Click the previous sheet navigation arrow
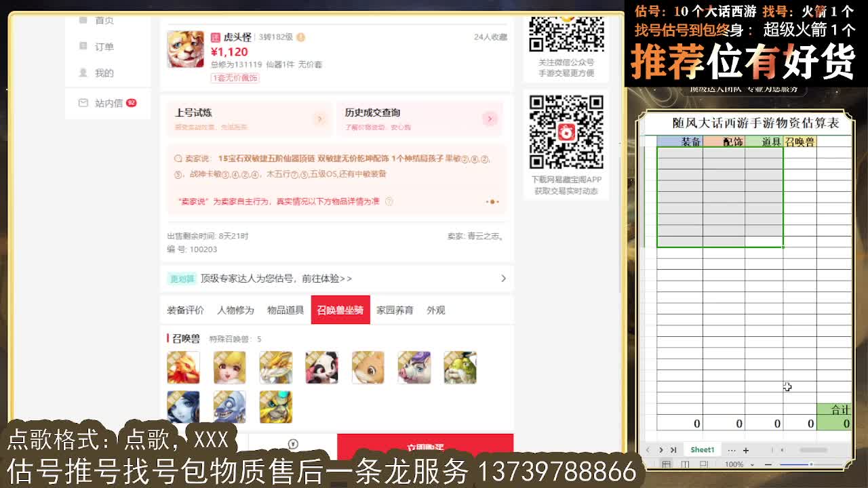The width and height of the screenshot is (868, 488). point(649,449)
